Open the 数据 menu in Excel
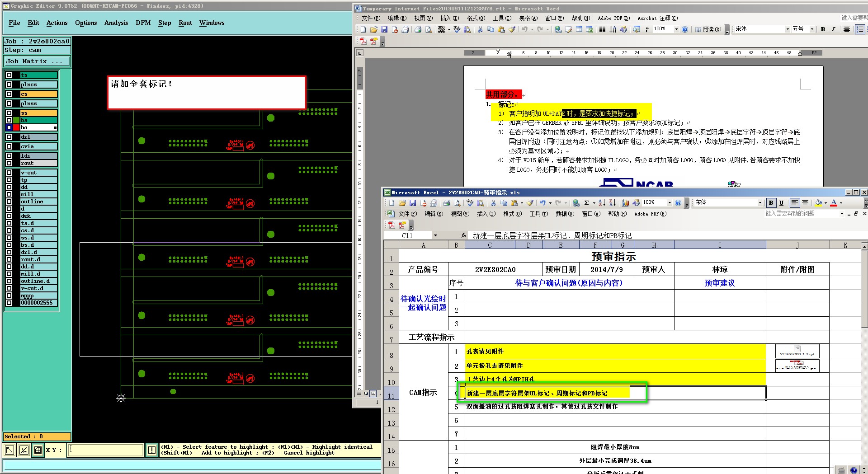This screenshot has width=868, height=474. (565, 214)
